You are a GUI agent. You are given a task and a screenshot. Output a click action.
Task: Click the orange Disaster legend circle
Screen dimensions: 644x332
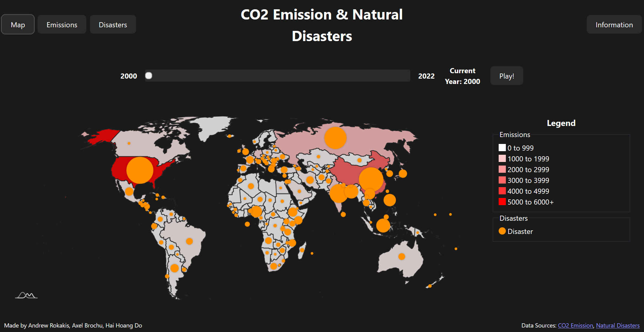502,231
